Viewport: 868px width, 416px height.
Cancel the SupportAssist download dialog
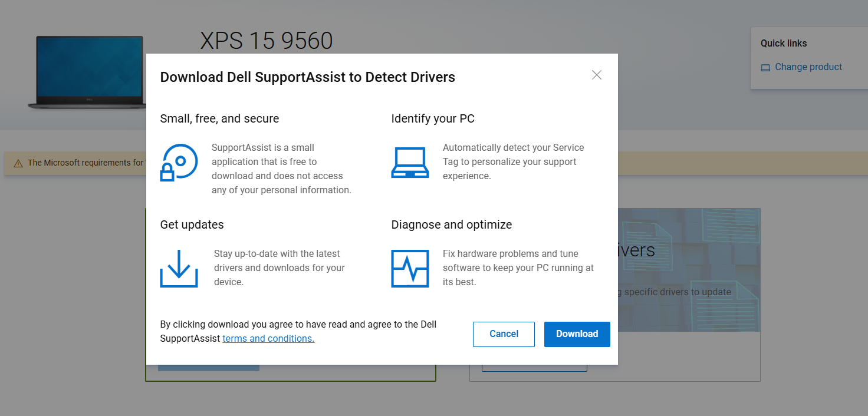coord(504,334)
